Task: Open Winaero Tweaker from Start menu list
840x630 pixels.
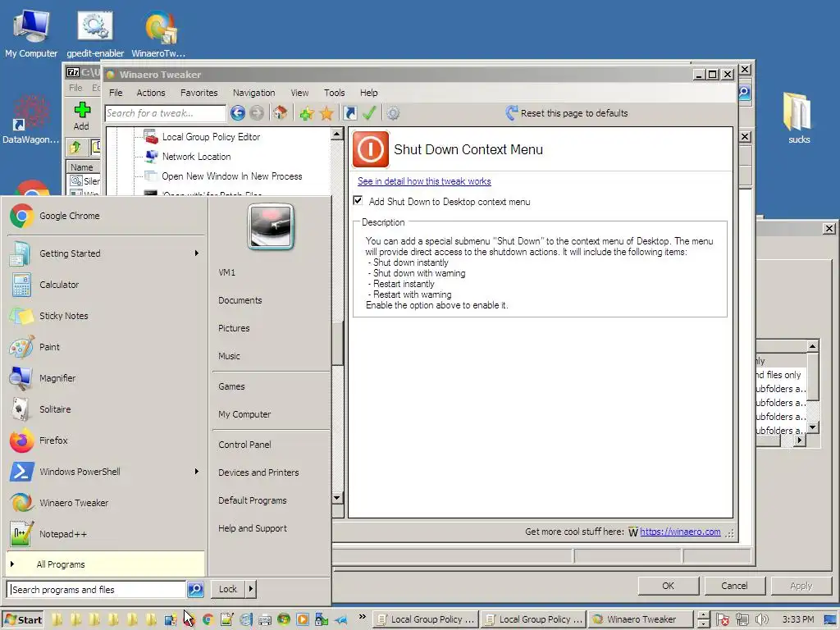Action: click(x=107, y=503)
